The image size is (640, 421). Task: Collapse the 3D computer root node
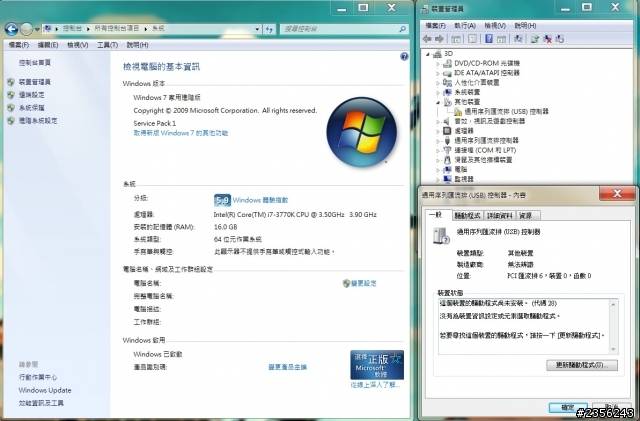click(428, 54)
